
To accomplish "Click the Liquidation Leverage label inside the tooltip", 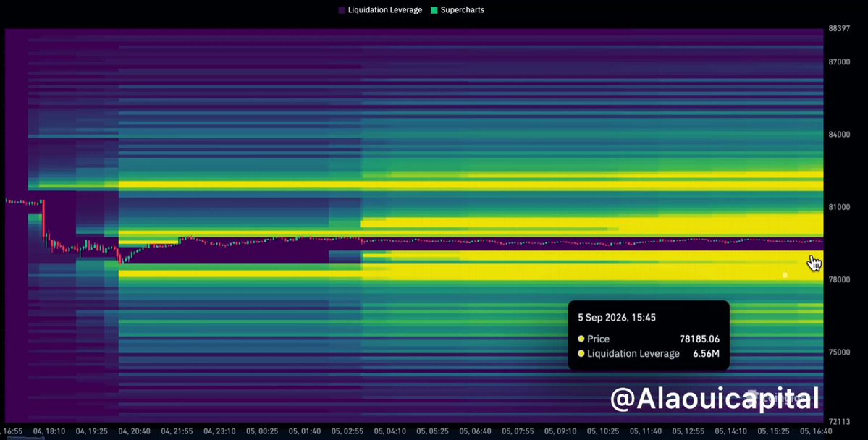I will pyautogui.click(x=633, y=354).
